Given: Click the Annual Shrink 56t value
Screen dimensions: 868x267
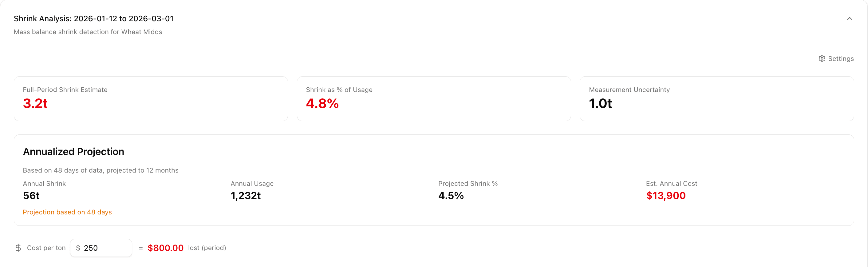Looking at the screenshot, I should (x=31, y=196).
